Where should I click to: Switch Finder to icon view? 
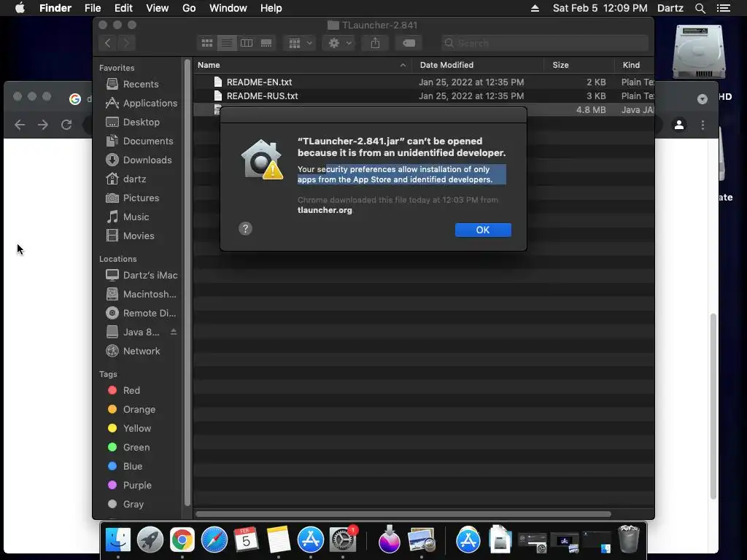click(207, 43)
